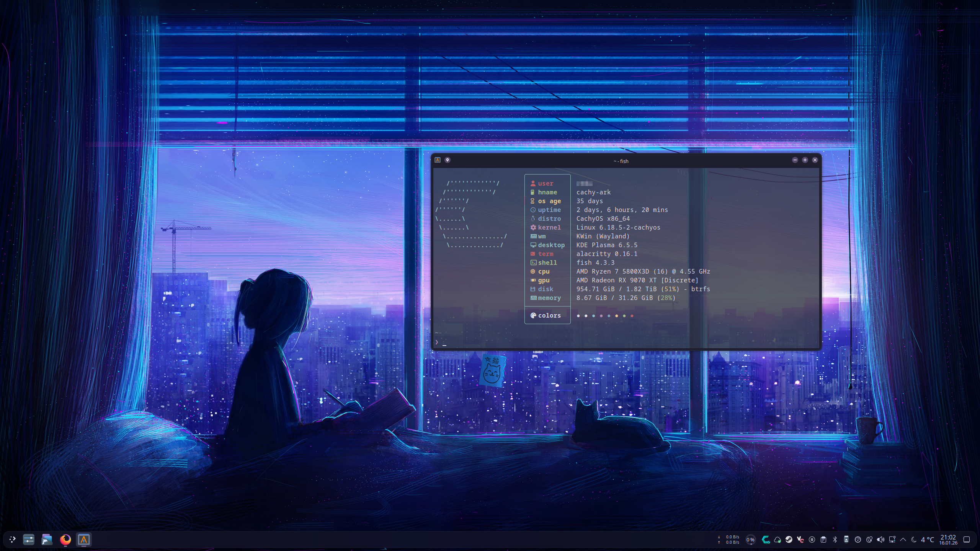Toggle the media pause tray icon
The width and height of the screenshot is (980, 551).
(x=812, y=540)
